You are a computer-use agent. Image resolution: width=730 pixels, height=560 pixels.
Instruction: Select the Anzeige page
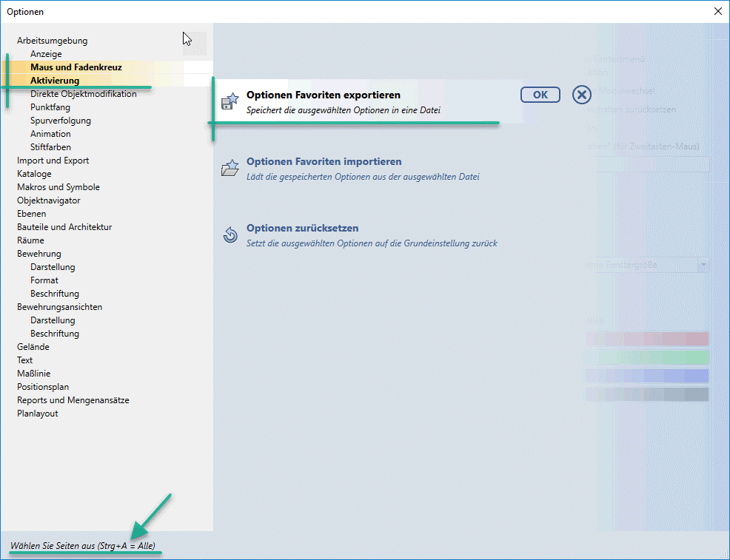[46, 54]
